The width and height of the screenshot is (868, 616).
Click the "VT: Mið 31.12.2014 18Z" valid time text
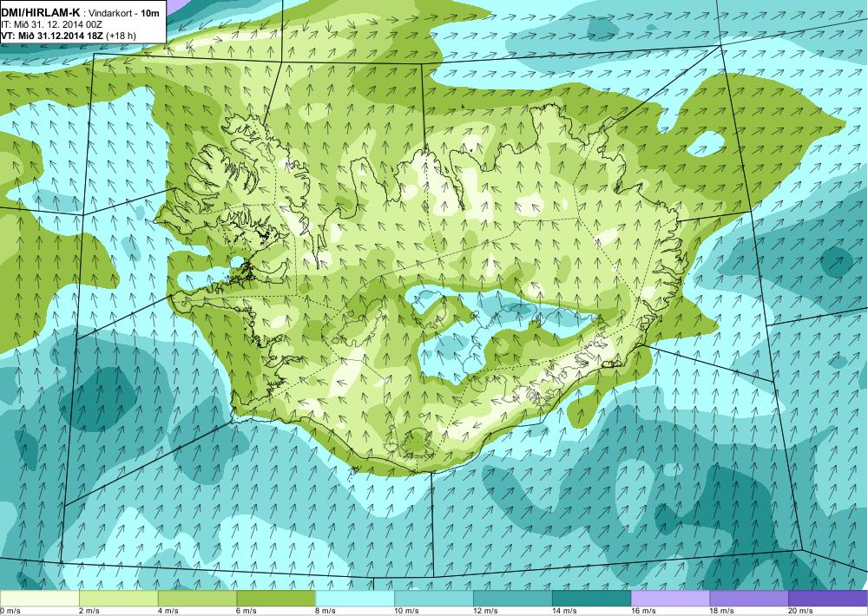pos(52,36)
